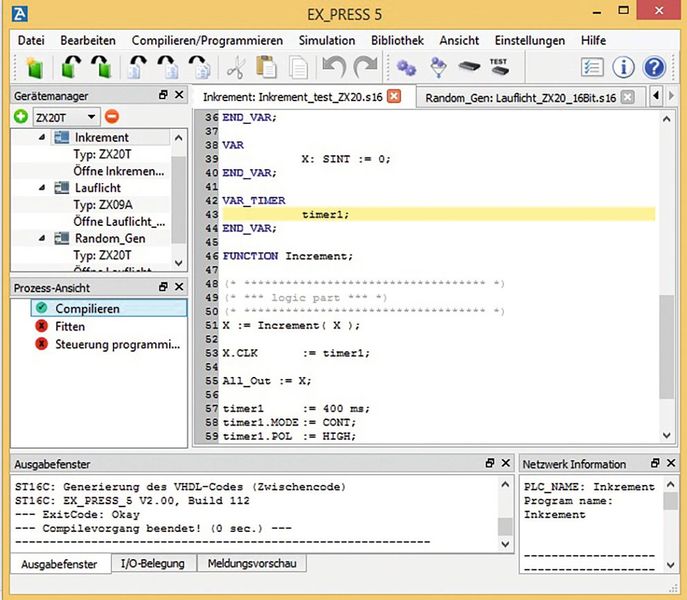Click the compile gears toolbar icon
The image size is (687, 600).
pos(406,68)
